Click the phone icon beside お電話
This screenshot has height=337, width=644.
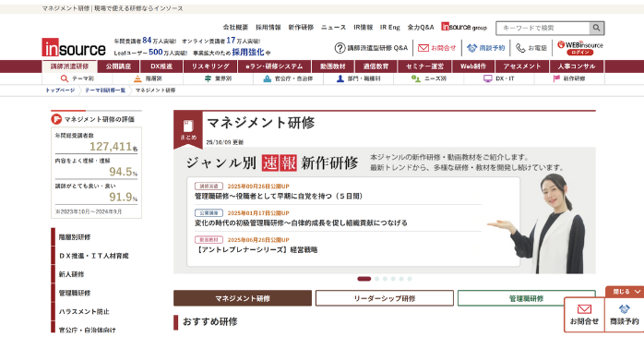pos(520,48)
